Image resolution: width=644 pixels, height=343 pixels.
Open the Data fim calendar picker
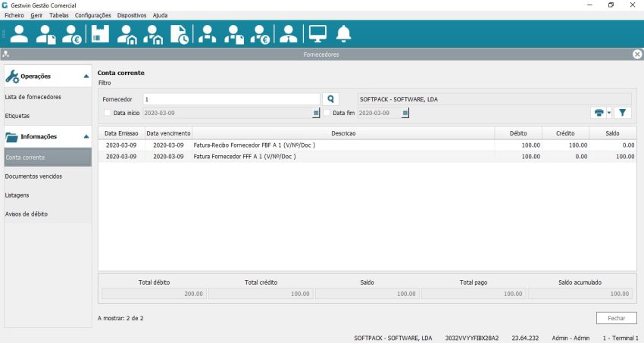405,113
